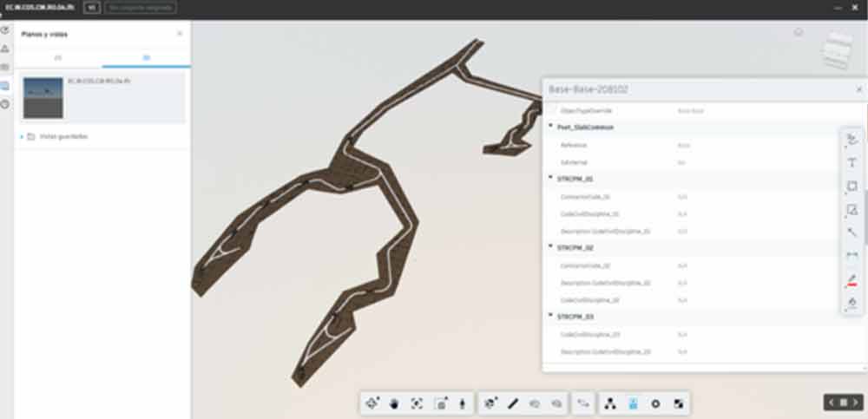Start first-person walk tool
The height and width of the screenshot is (419, 868).
point(462,403)
